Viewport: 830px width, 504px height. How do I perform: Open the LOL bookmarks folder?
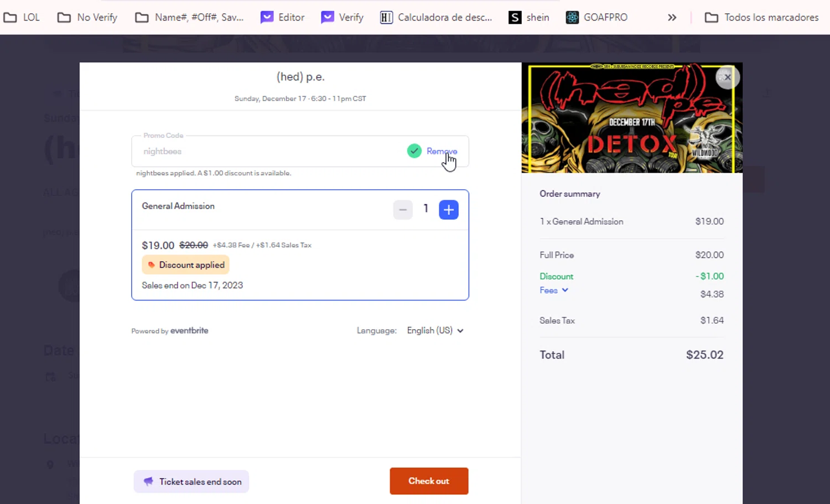pos(22,17)
